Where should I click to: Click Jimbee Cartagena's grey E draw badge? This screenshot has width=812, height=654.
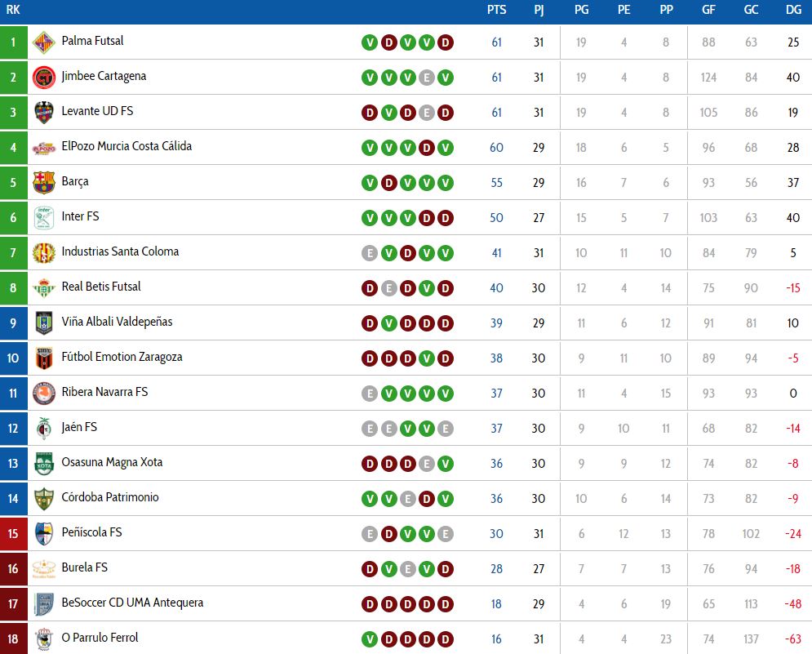coord(426,78)
